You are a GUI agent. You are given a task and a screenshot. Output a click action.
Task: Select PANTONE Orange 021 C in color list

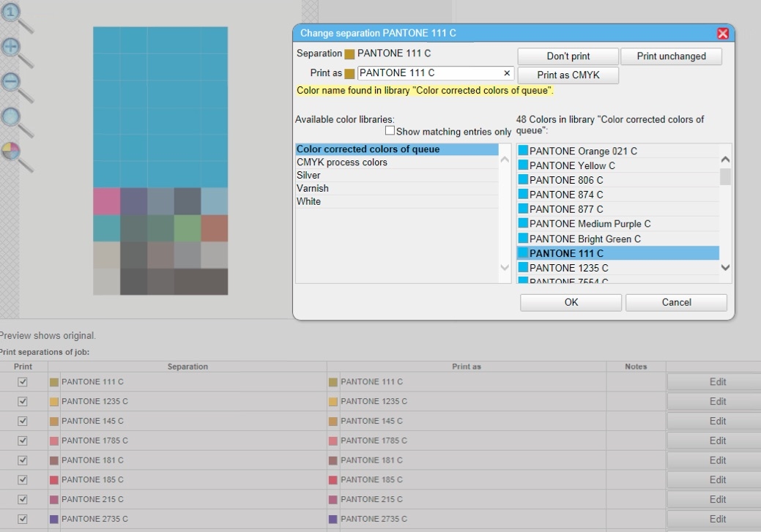(618, 151)
